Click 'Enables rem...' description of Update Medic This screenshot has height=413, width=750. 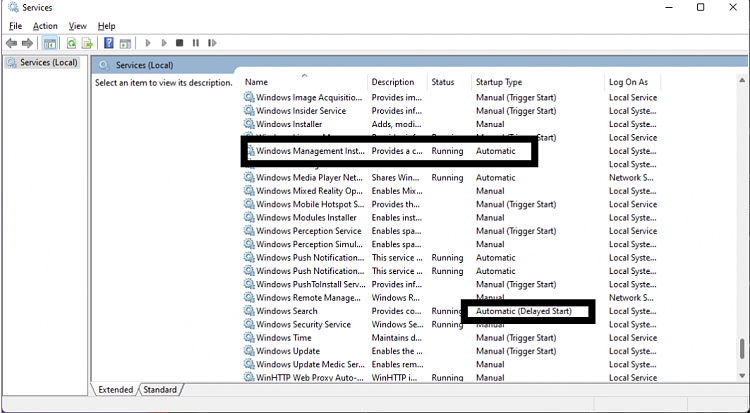click(x=397, y=364)
